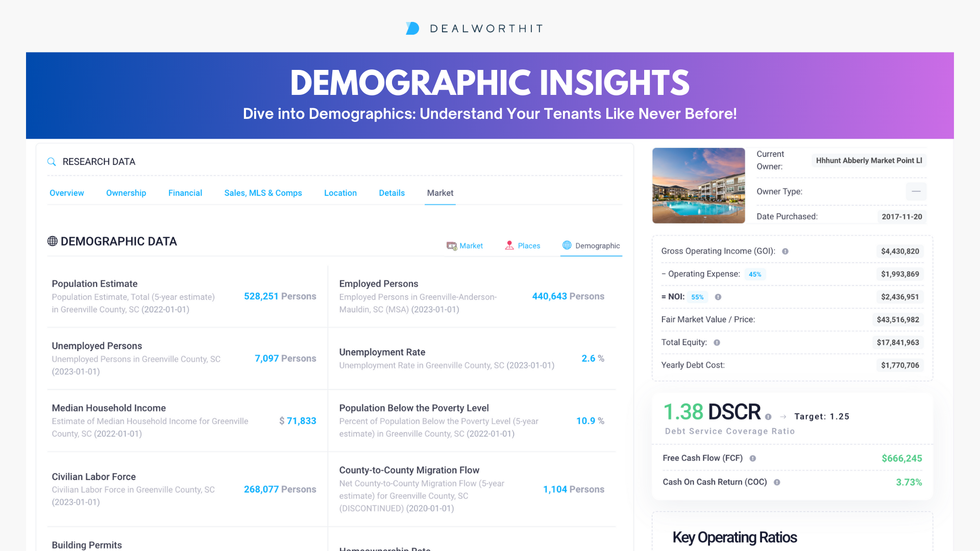Click info icon beside Free Cash Flow
This screenshot has height=551, width=980.
click(752, 459)
